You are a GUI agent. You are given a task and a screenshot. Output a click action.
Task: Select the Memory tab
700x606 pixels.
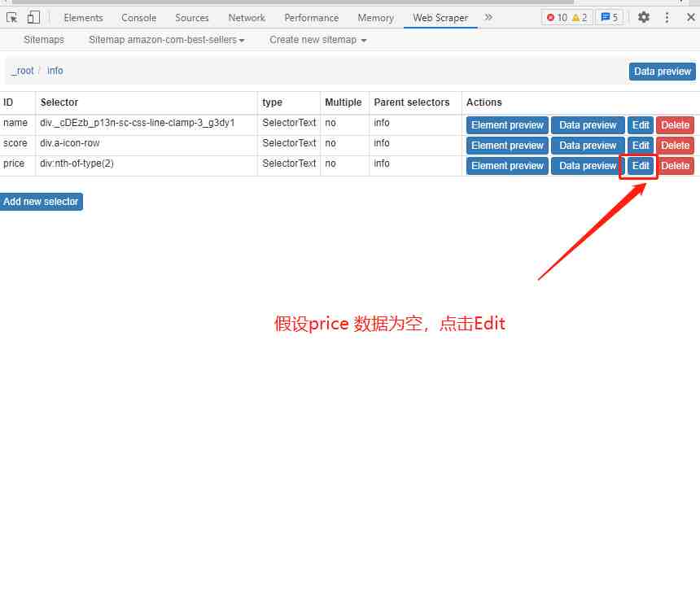(376, 18)
